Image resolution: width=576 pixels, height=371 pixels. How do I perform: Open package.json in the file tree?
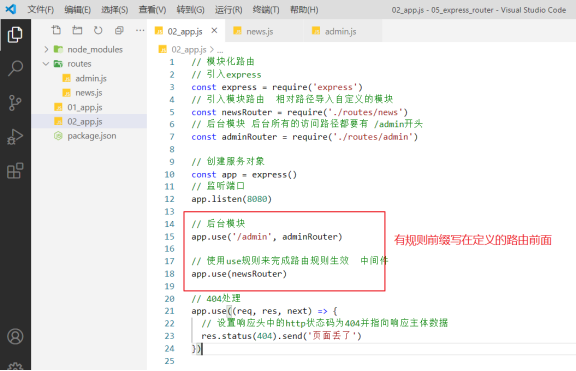[x=91, y=136]
